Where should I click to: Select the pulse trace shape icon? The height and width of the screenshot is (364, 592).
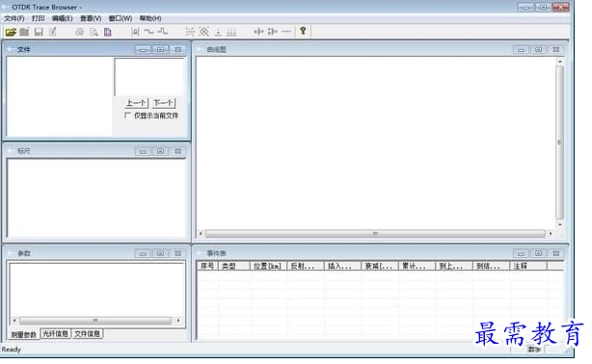click(x=163, y=32)
